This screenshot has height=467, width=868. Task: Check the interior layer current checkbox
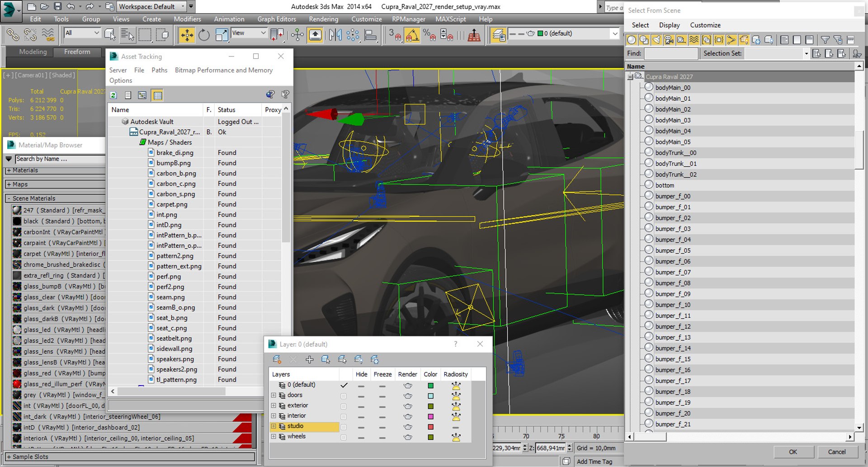coord(344,417)
